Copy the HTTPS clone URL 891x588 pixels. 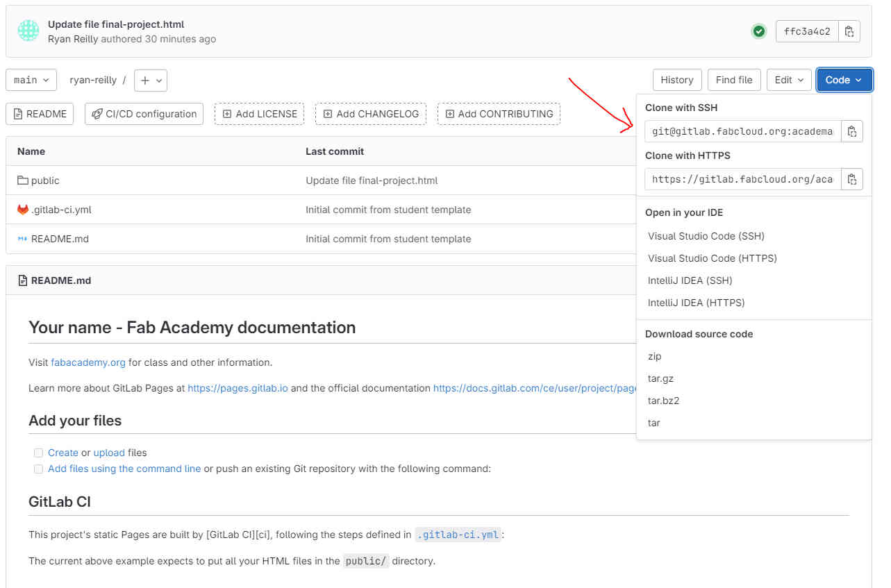coord(852,179)
